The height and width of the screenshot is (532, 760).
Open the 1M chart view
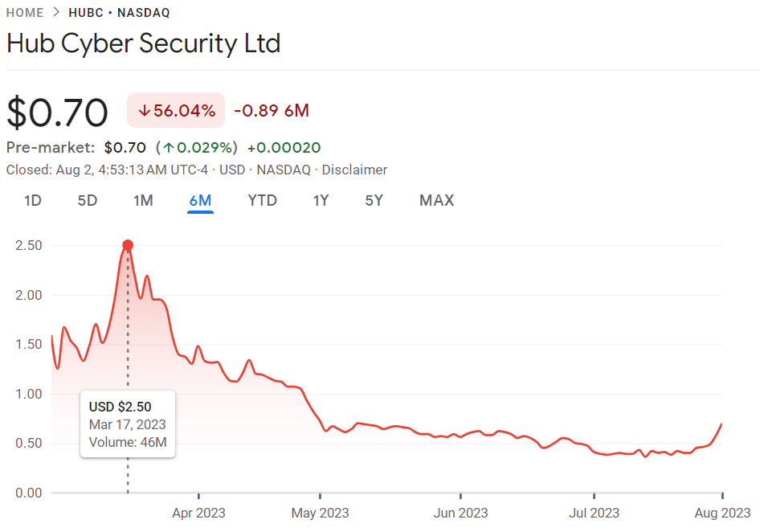(x=143, y=200)
